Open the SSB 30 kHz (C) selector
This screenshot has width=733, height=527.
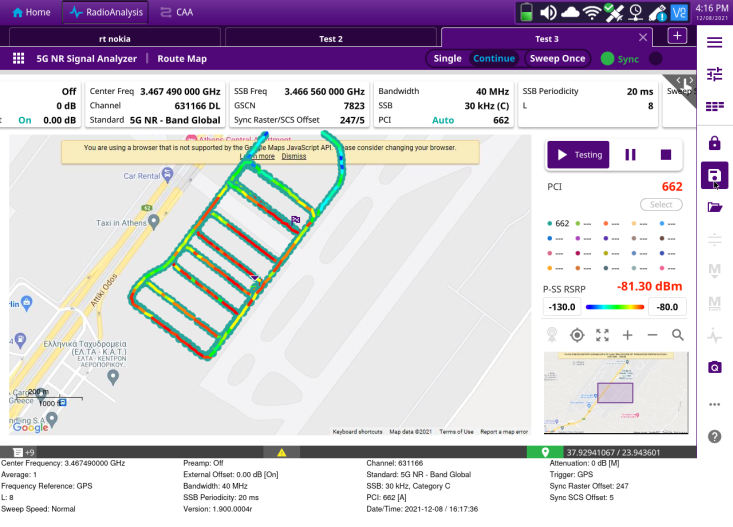444,106
